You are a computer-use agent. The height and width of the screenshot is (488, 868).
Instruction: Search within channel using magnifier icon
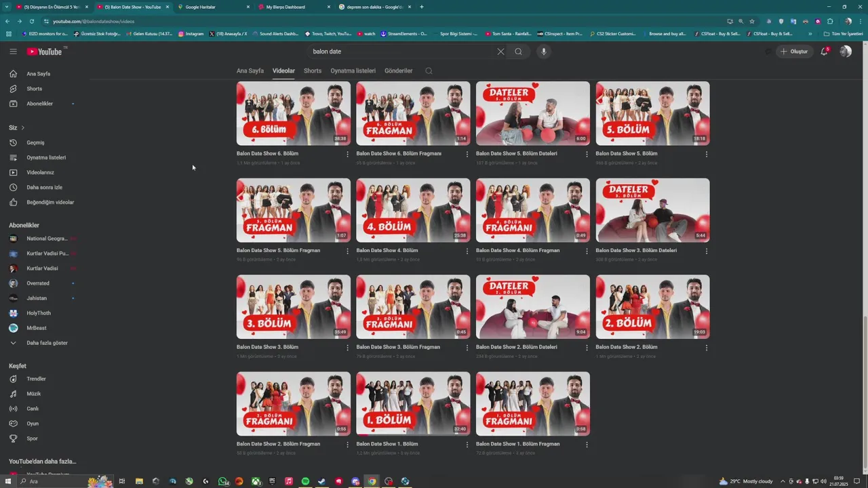[429, 70]
